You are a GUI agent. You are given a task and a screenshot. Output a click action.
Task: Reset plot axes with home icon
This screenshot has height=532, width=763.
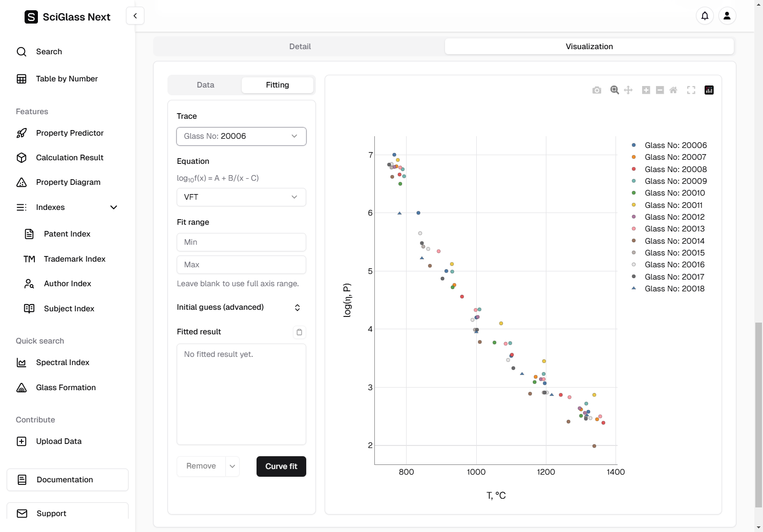(673, 90)
